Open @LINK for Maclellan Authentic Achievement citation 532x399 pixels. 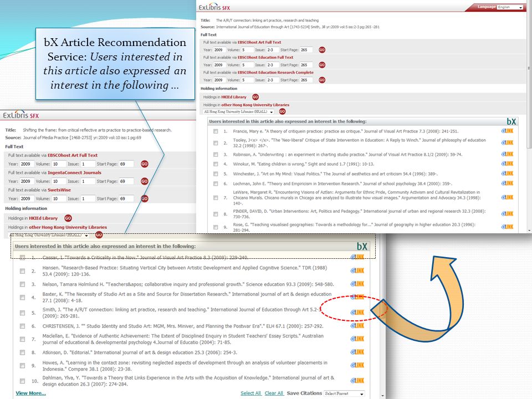[357, 339]
